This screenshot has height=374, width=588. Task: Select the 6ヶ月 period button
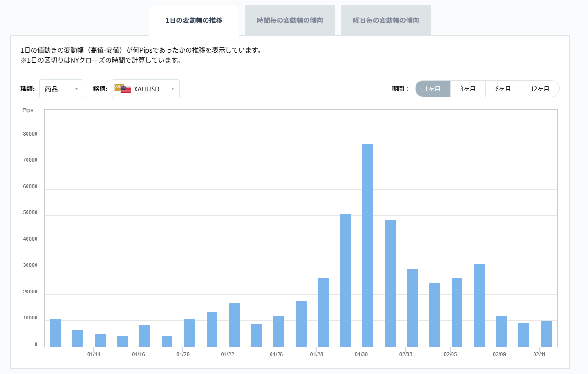pos(503,88)
